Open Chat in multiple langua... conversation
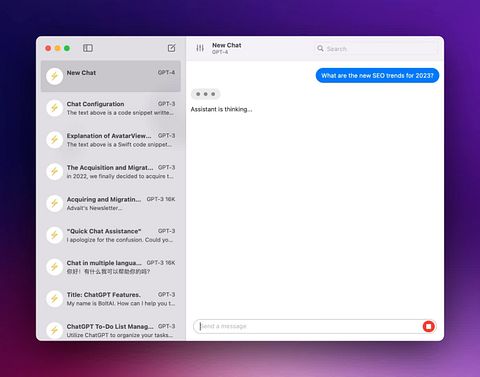The image size is (480, 377). click(111, 267)
